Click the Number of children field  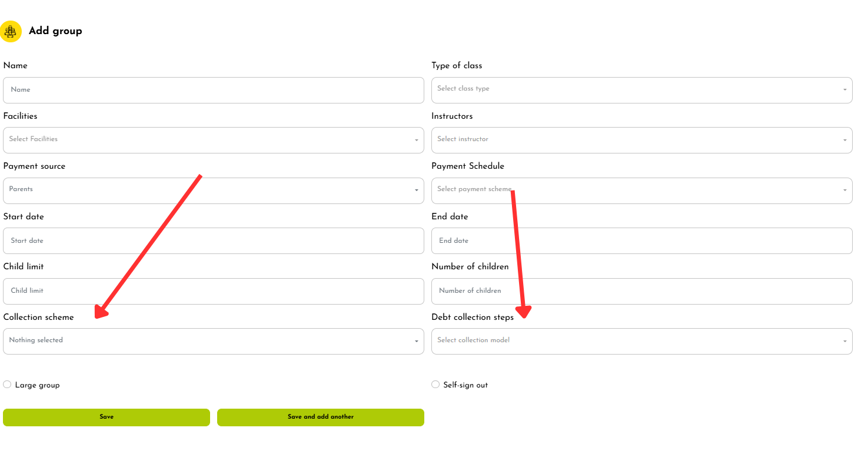click(x=641, y=291)
